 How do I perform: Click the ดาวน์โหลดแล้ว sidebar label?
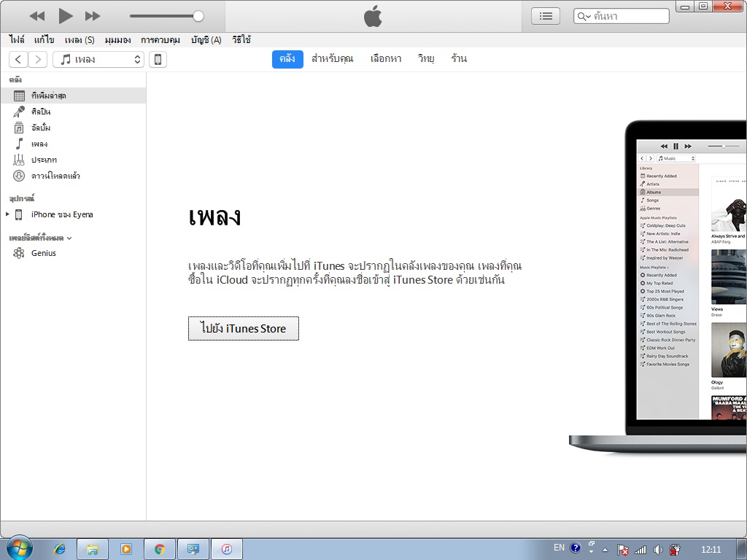(x=55, y=176)
